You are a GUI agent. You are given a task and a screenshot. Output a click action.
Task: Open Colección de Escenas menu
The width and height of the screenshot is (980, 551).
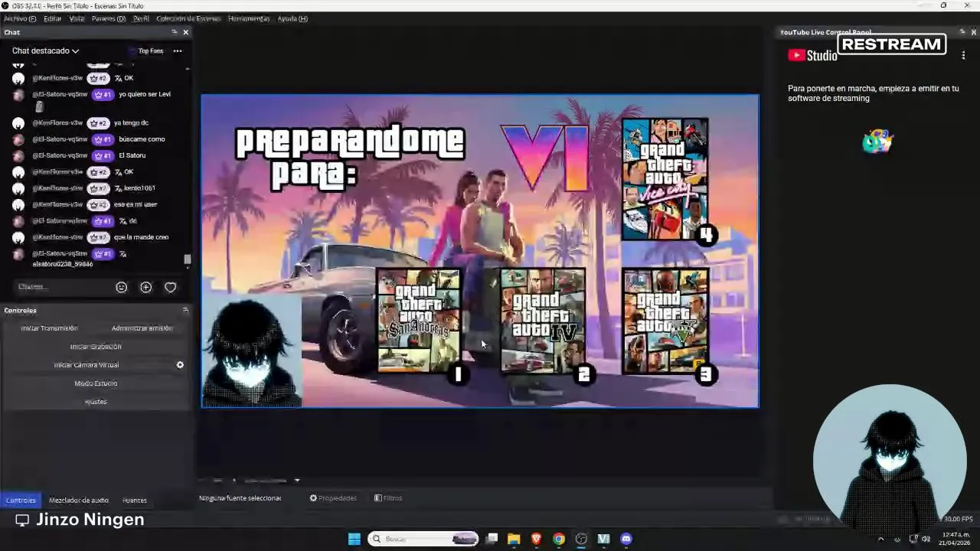pos(188,18)
